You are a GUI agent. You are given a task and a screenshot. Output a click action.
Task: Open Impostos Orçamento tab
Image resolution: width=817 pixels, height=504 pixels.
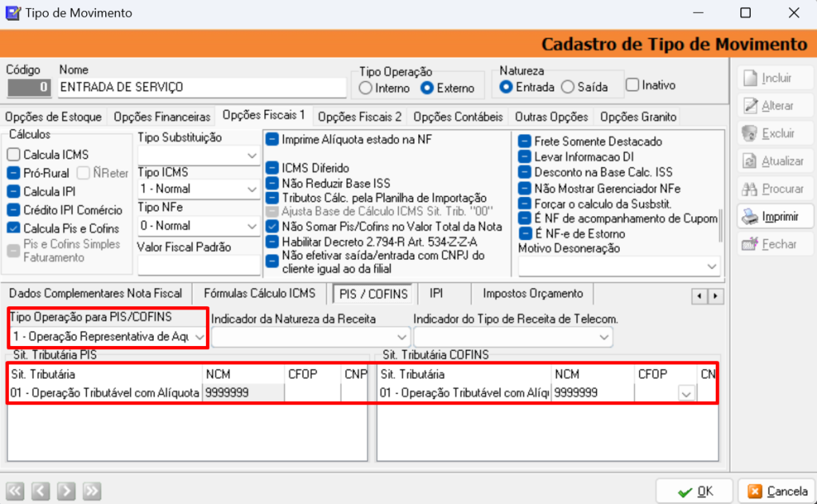point(532,293)
